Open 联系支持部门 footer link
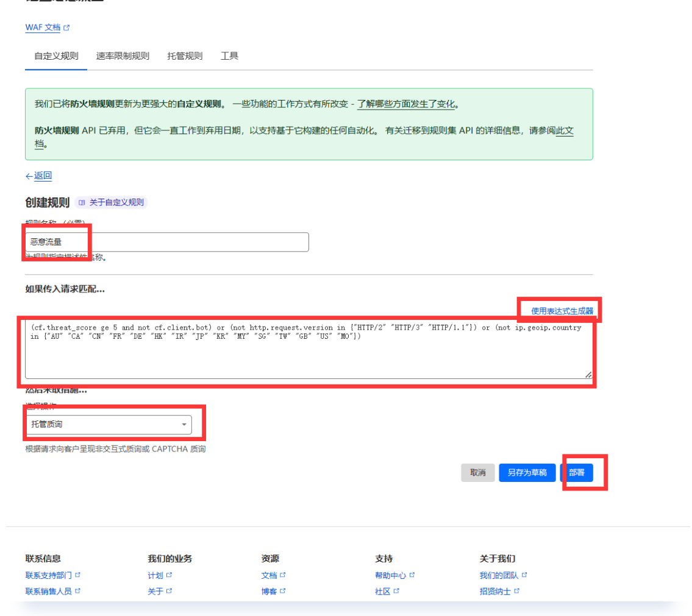Image resolution: width=692 pixels, height=616 pixels. click(48, 575)
